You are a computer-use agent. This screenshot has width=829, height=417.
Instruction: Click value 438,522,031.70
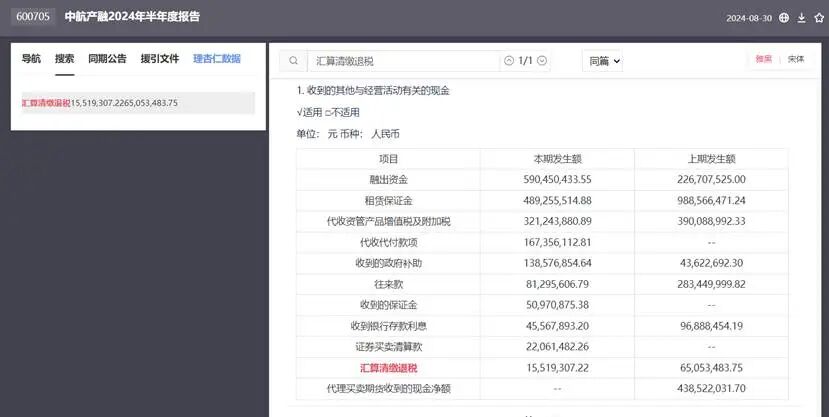pos(711,388)
